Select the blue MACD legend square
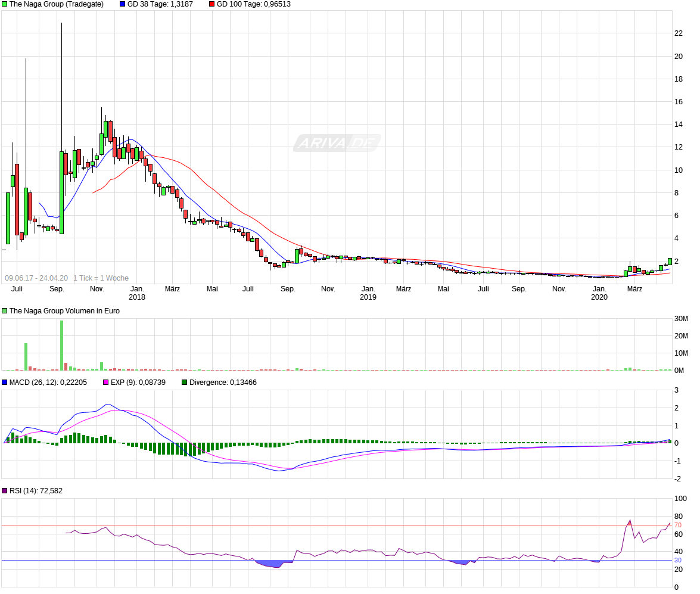 [5, 382]
